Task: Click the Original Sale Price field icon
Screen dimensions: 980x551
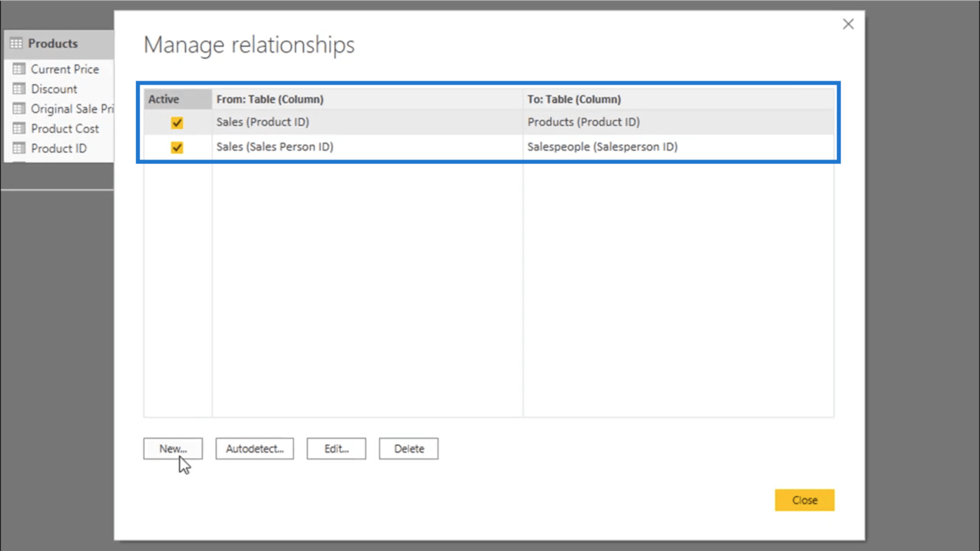Action: tap(19, 108)
